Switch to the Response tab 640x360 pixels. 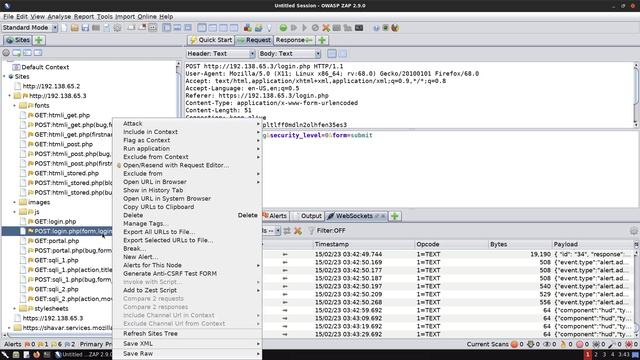pyautogui.click(x=293, y=40)
